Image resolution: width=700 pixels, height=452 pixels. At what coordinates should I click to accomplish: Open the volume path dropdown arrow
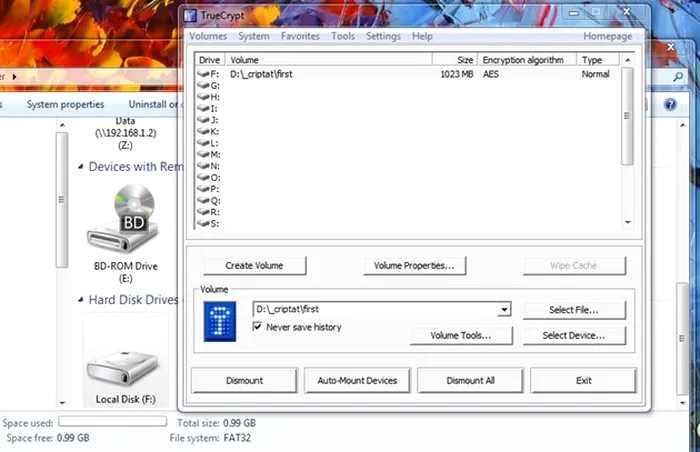point(504,309)
